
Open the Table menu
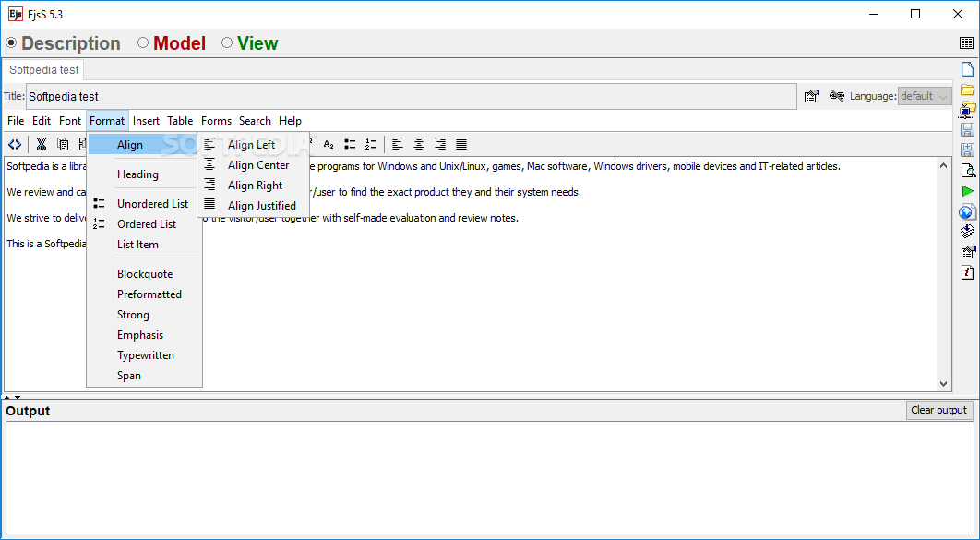[180, 121]
